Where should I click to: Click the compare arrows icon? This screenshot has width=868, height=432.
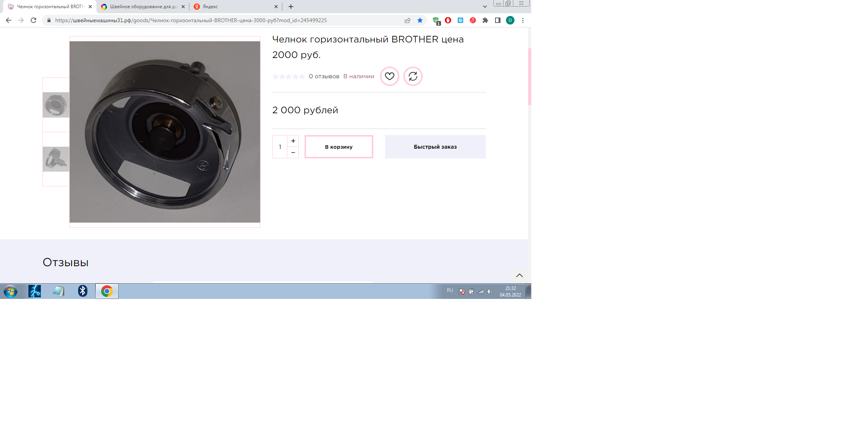pyautogui.click(x=413, y=76)
